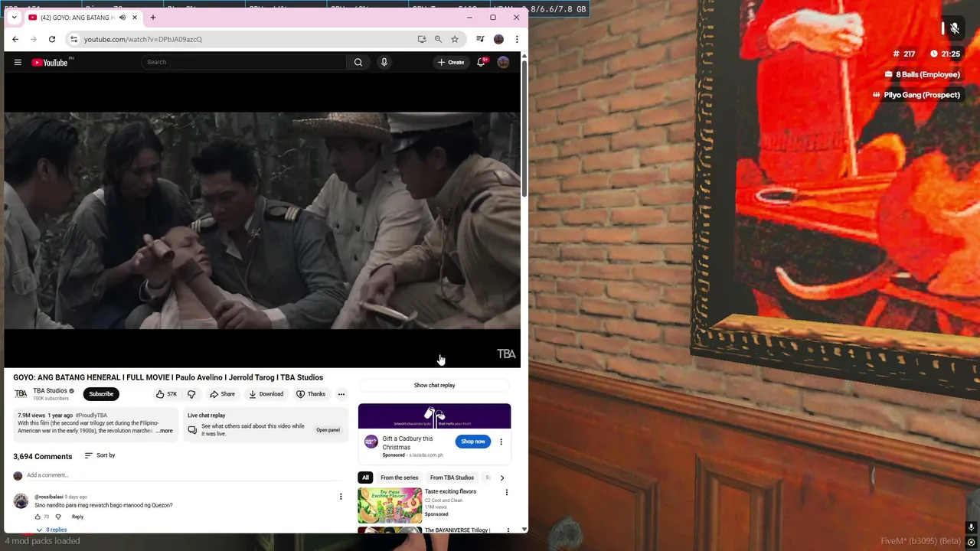Open the YouTube guide hamburger menu
The width and height of the screenshot is (980, 551).
[x=18, y=62]
